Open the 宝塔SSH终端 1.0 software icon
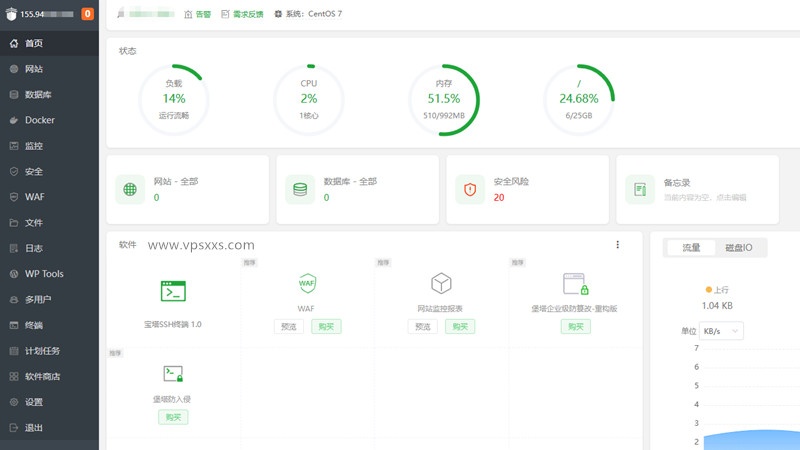Viewport: 800px width, 450px height. [173, 291]
